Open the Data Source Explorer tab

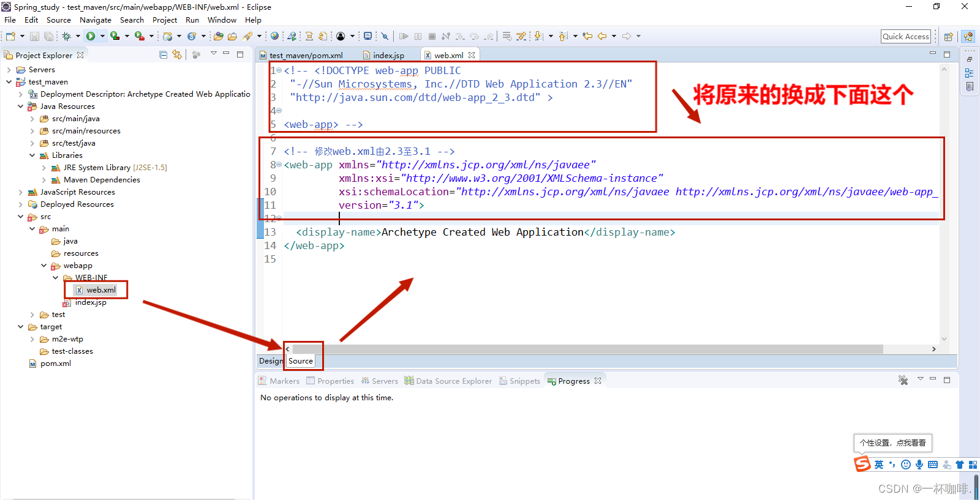[448, 381]
